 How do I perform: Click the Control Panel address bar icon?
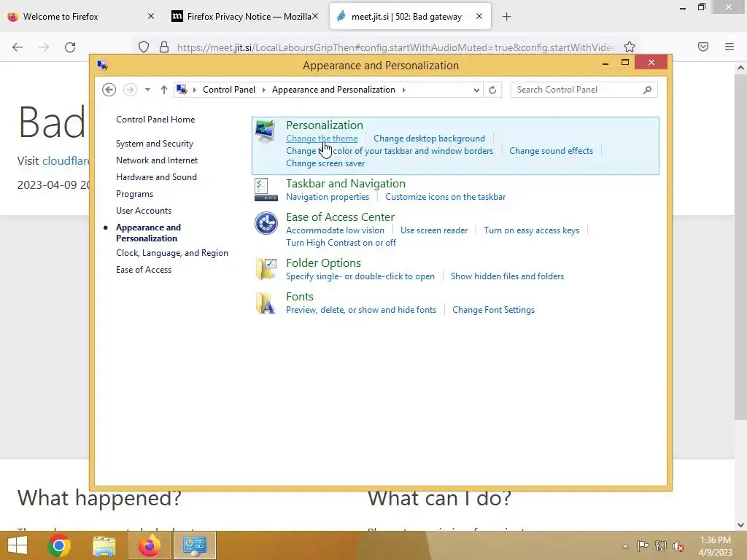[x=182, y=90]
